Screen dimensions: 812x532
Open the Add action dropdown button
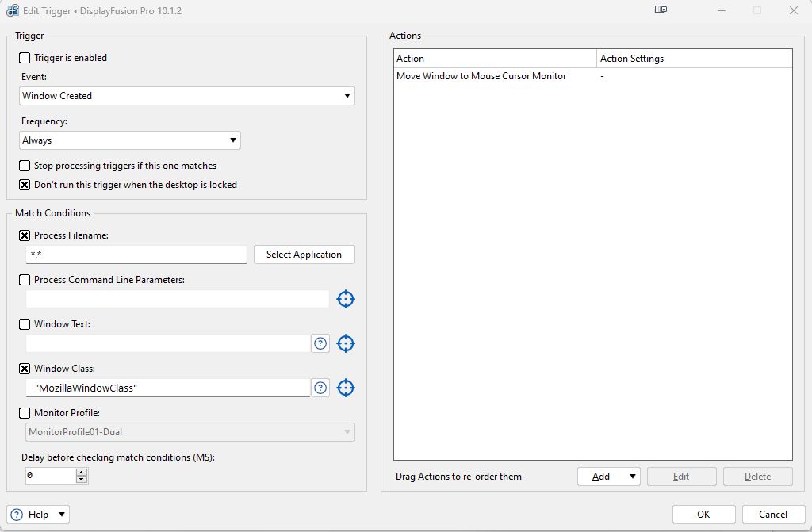(608, 477)
